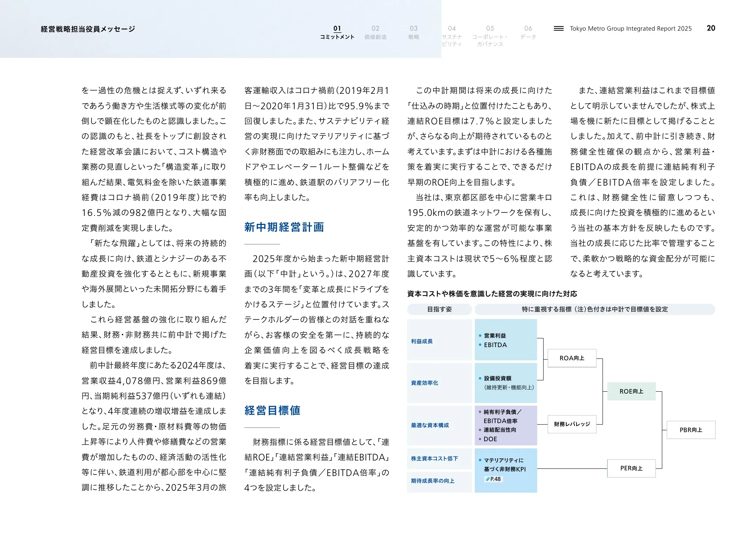Open the hamburger menu icon
Screen dimensions: 756x535
pyautogui.click(x=558, y=28)
